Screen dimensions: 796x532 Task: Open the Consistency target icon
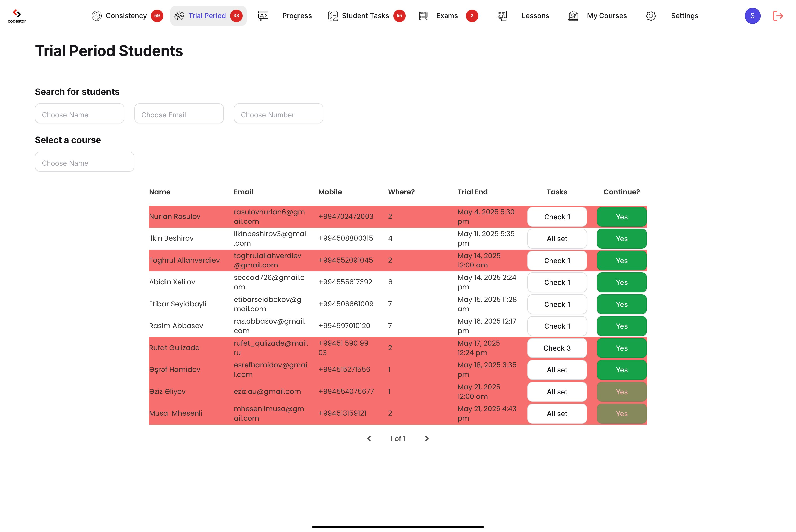click(x=97, y=16)
